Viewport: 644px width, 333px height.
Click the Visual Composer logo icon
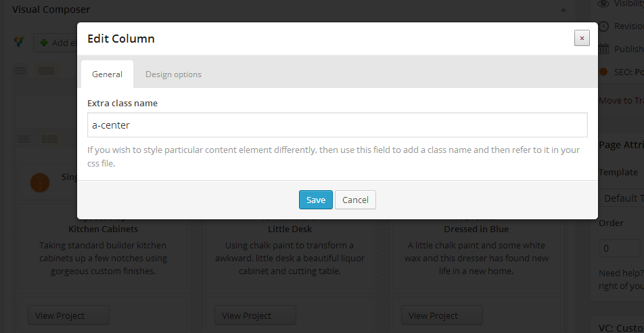click(x=20, y=42)
